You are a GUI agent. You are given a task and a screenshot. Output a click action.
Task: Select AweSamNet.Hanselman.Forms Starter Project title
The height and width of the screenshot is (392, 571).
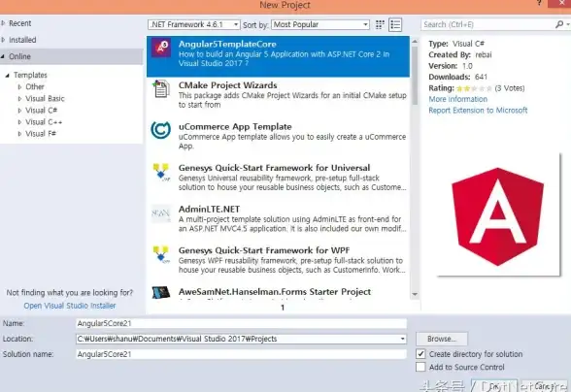pos(275,292)
